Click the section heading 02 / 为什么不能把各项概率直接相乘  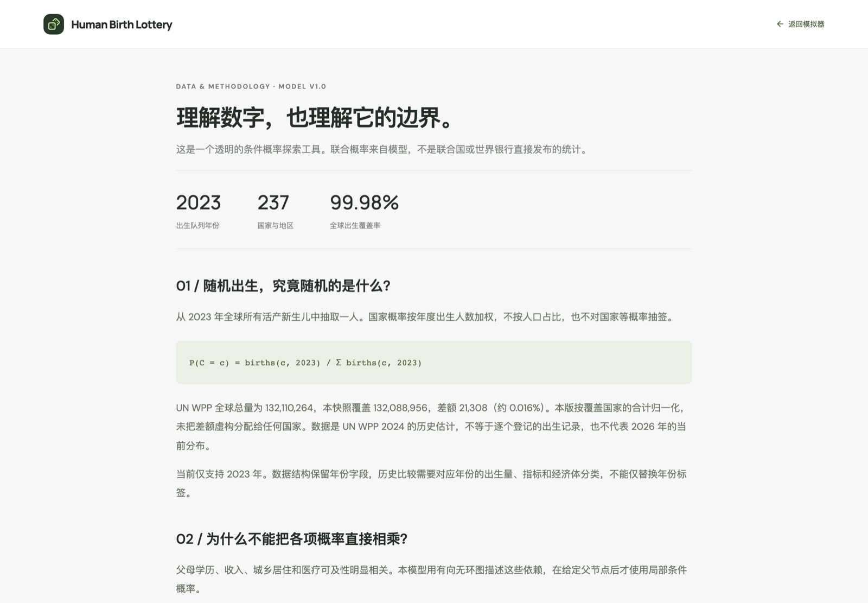tap(292, 538)
